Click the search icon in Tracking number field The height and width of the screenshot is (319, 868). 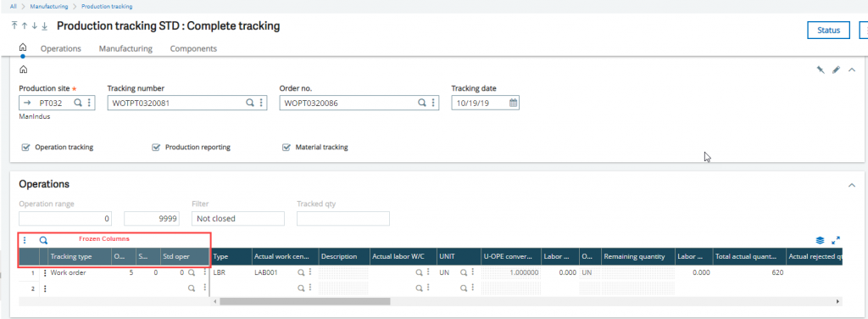tap(250, 103)
